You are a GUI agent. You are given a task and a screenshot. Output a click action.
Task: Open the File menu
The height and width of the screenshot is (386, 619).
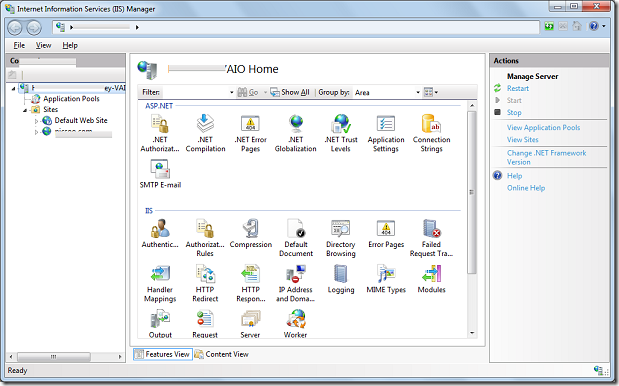(x=19, y=45)
